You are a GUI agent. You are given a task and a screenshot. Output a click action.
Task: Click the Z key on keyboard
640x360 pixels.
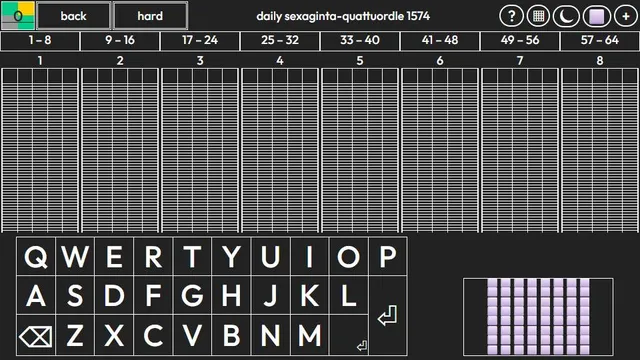[x=75, y=336]
